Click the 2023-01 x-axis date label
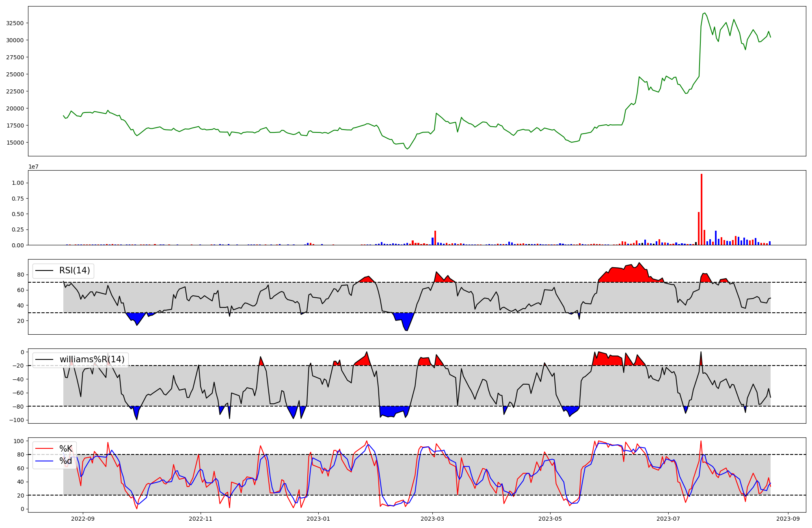 (318, 519)
